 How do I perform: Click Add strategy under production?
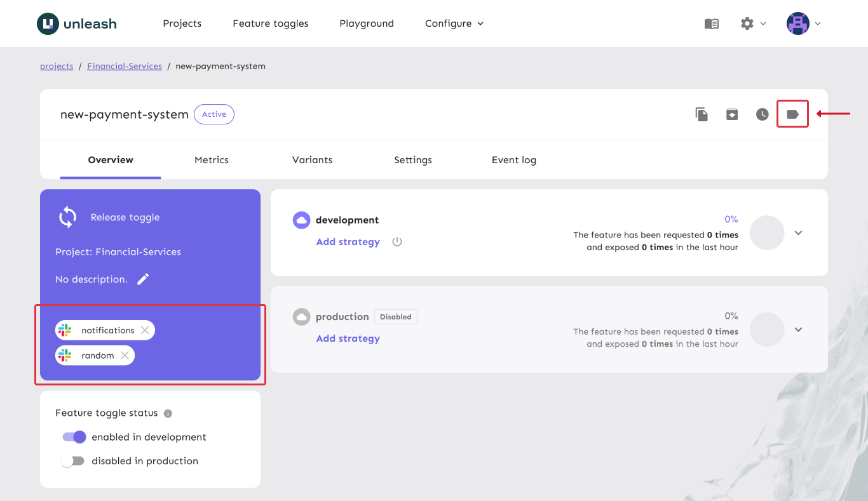pos(348,338)
